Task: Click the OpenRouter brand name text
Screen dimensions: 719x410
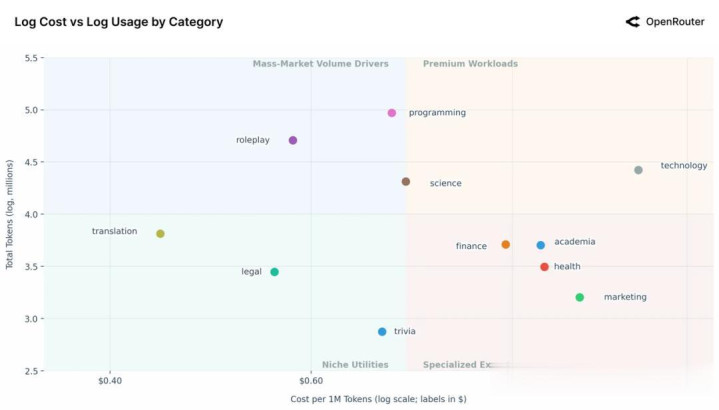Action: point(676,21)
